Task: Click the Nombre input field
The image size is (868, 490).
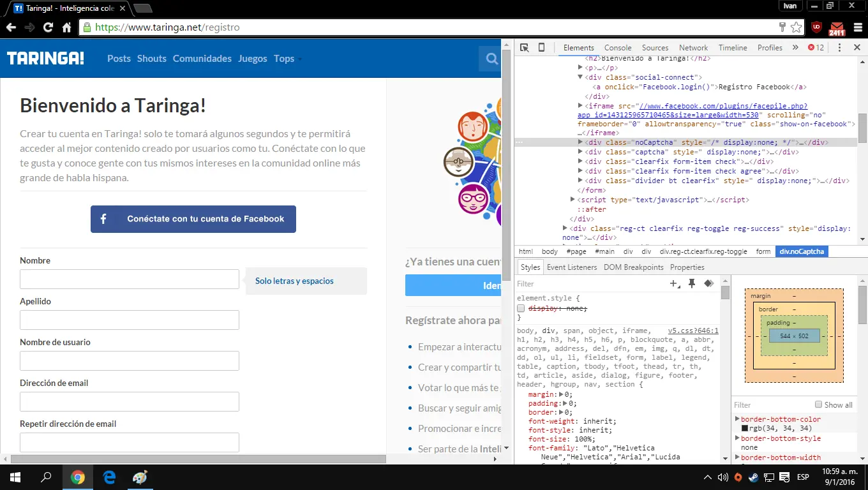Action: (130, 279)
